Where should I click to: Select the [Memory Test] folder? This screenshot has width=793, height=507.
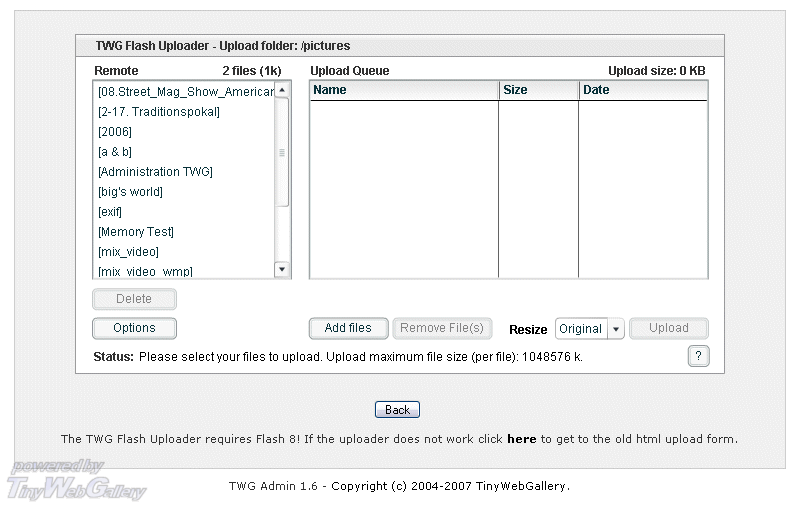tap(136, 232)
